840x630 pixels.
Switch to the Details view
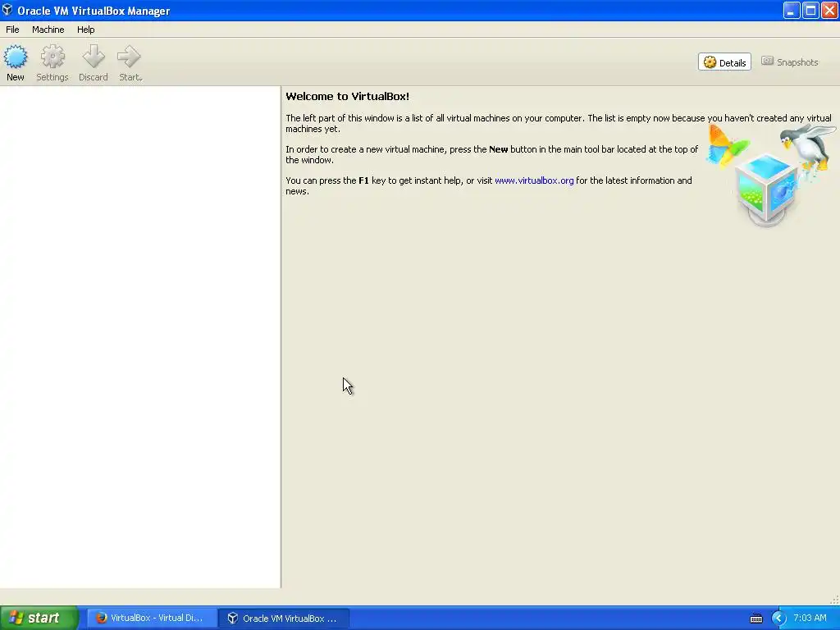tap(724, 62)
